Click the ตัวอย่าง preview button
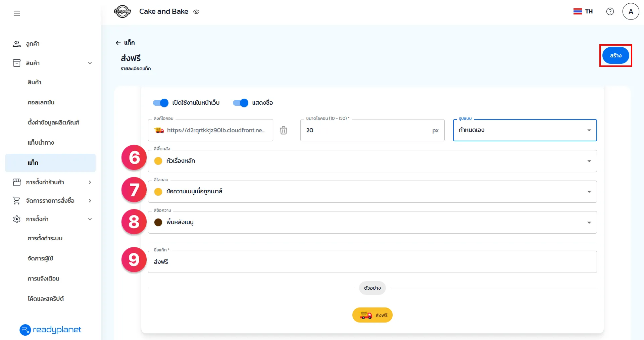 pyautogui.click(x=372, y=288)
